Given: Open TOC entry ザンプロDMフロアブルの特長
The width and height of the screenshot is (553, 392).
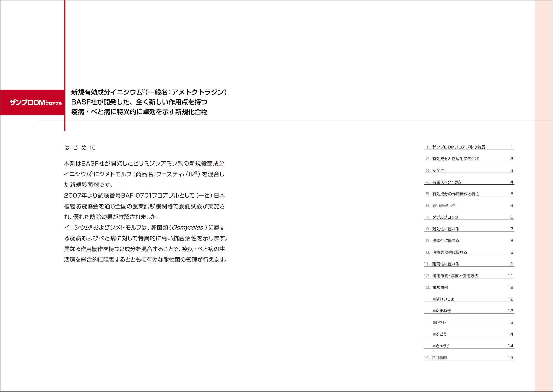Looking at the screenshot, I should [459, 147].
